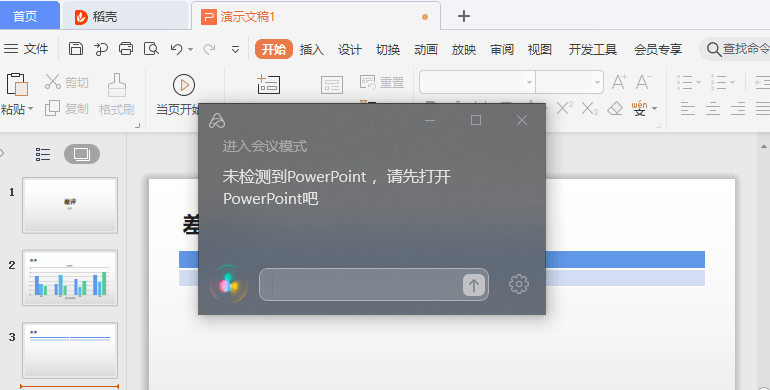770x390 pixels.
Task: Click the slide layout icon
Action: (x=332, y=84)
